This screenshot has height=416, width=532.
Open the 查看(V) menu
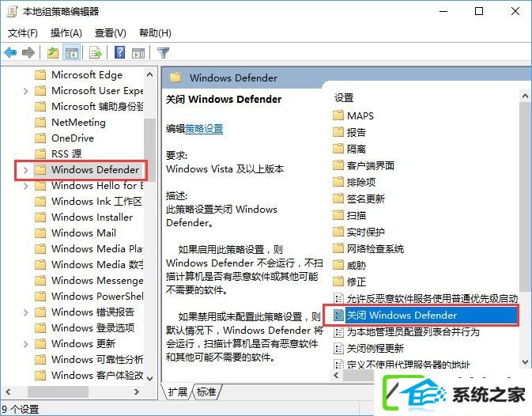coord(110,33)
